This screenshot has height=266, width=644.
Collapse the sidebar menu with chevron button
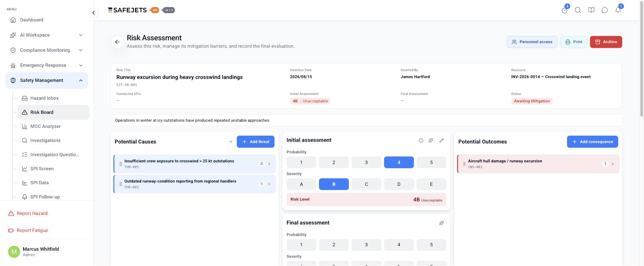[x=94, y=13]
